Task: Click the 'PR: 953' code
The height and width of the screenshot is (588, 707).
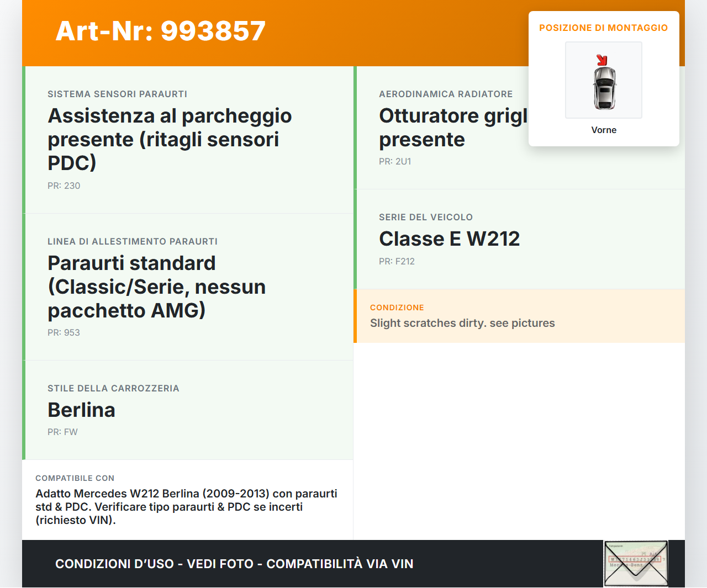Action: [x=64, y=333]
